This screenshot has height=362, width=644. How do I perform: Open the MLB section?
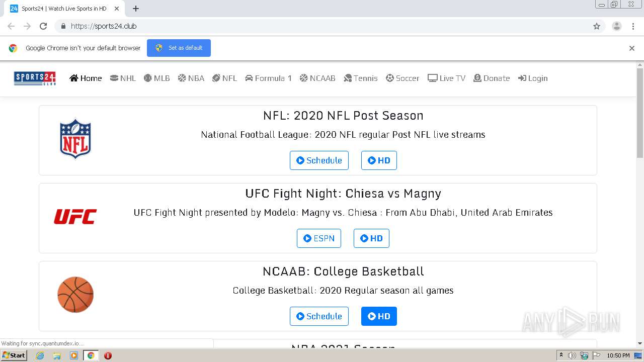pyautogui.click(x=156, y=78)
